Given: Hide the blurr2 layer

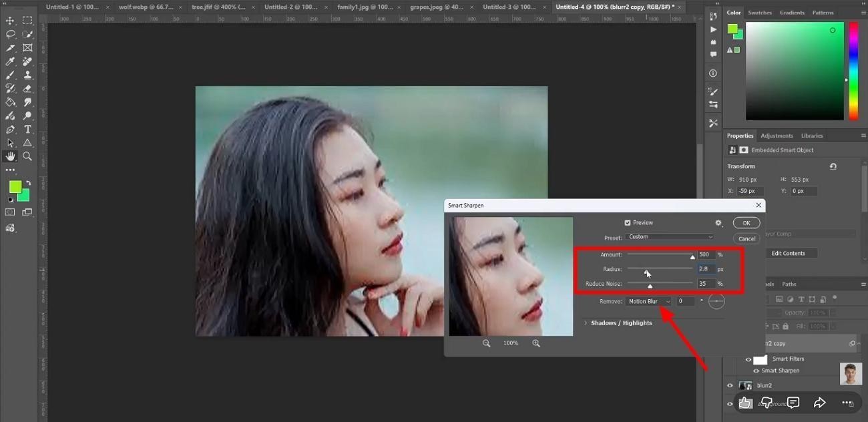Looking at the screenshot, I should pyautogui.click(x=730, y=385).
